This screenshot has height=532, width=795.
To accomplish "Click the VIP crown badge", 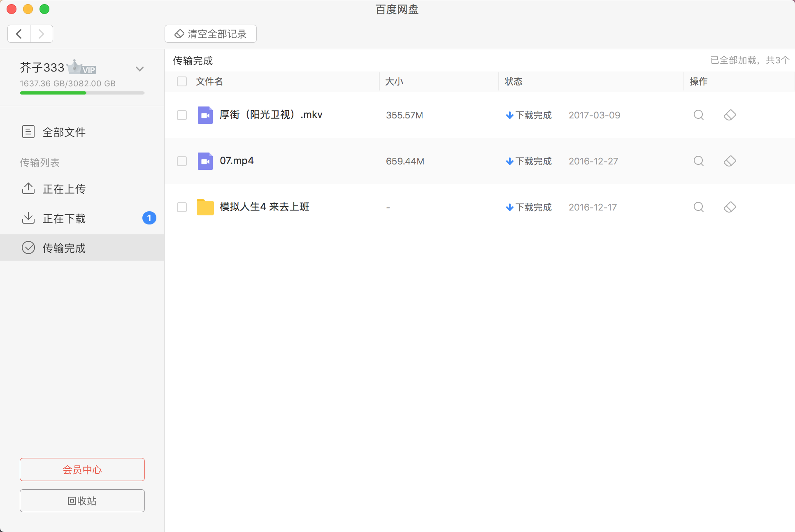I will pyautogui.click(x=81, y=67).
